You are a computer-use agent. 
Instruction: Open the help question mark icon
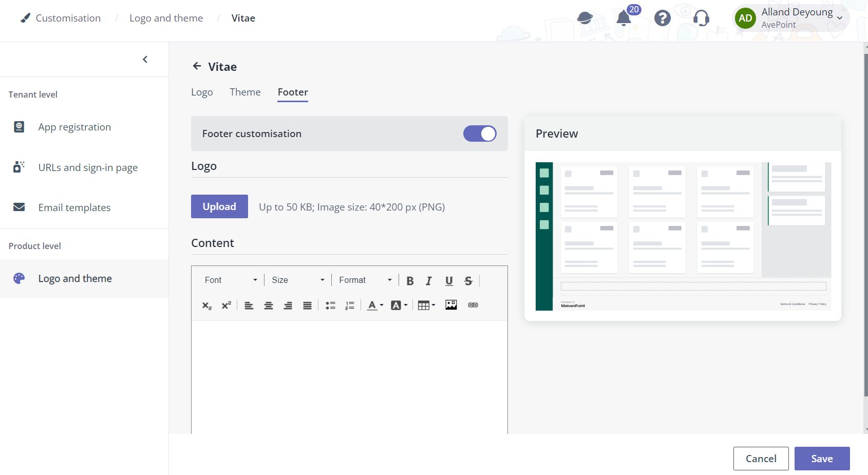[x=663, y=18]
